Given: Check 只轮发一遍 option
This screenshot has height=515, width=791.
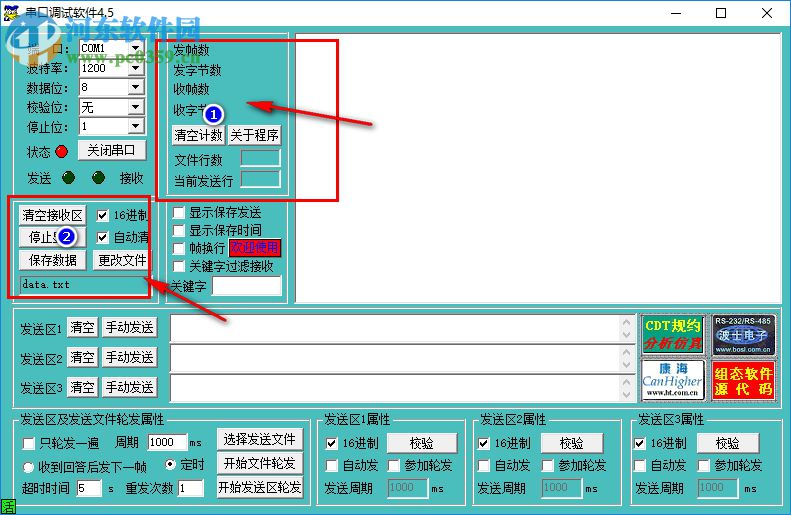Looking at the screenshot, I should (29, 443).
